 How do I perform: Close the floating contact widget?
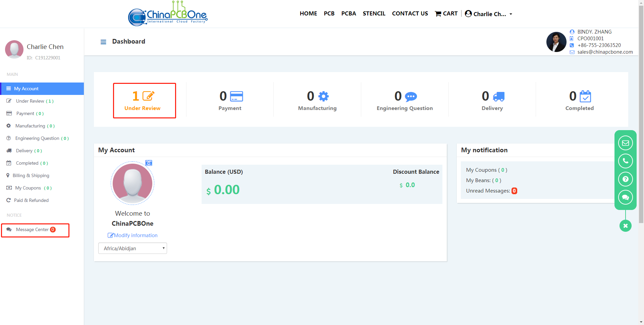click(x=625, y=226)
